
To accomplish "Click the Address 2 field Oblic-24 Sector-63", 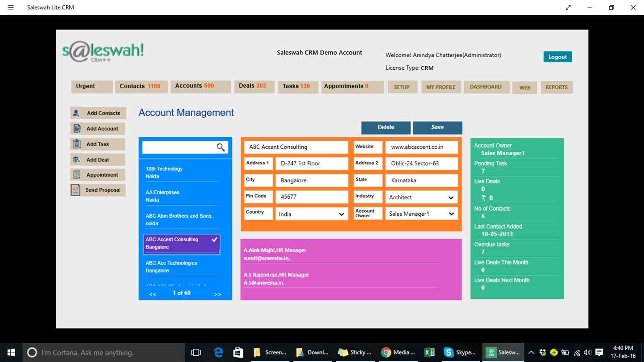I will [422, 164].
